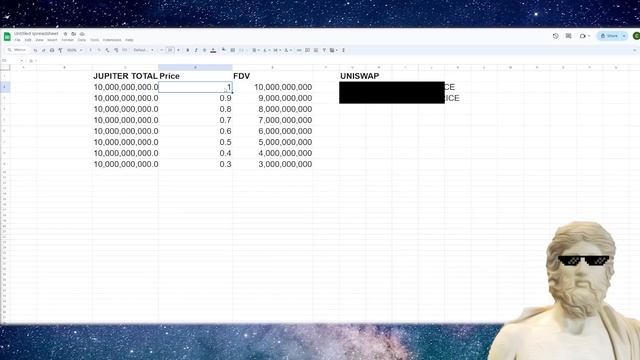
Task: Show all comments panel
Action: (569, 36)
